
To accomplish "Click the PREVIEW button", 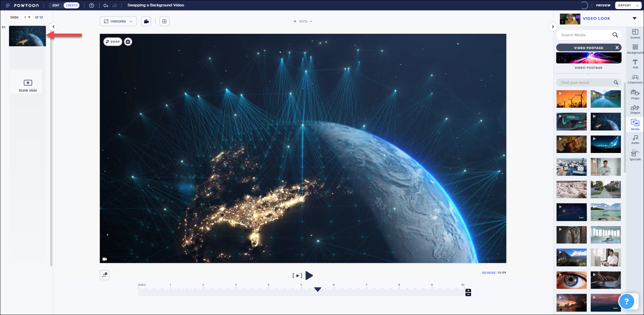I will (x=603, y=5).
